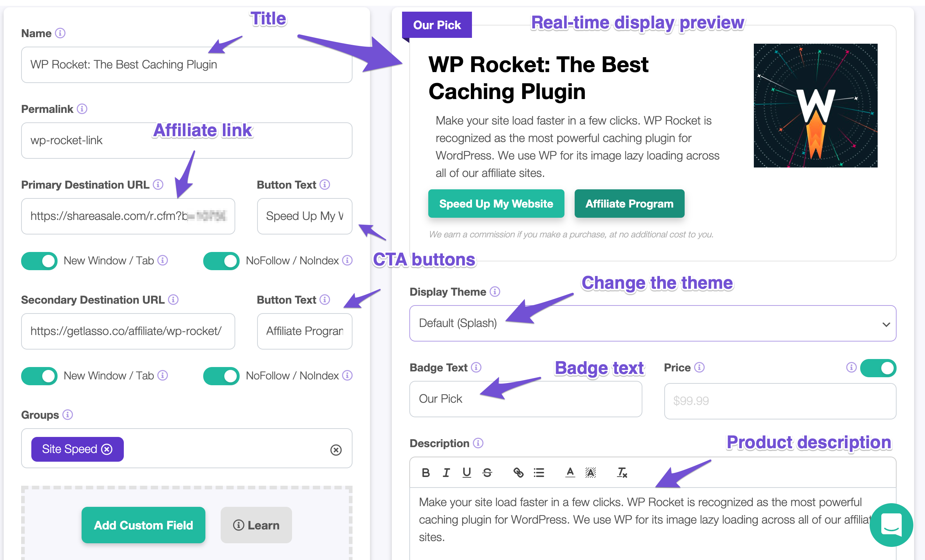
Task: Click the WP Rocket product image
Action: [x=816, y=106]
